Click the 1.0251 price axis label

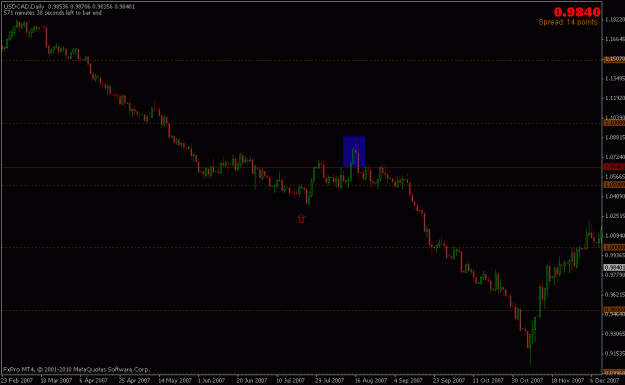[x=615, y=216]
